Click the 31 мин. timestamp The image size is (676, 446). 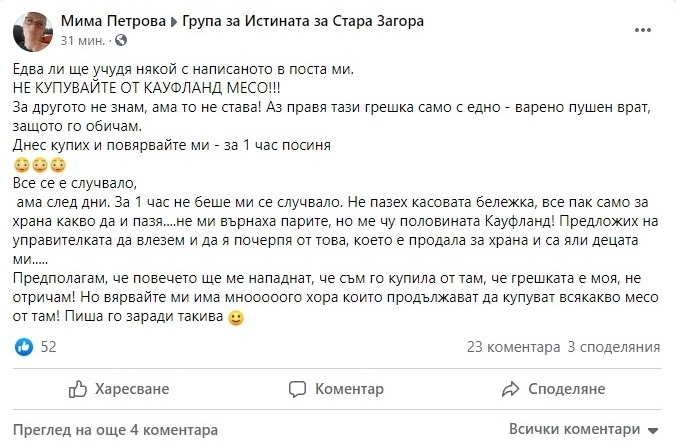pyautogui.click(x=84, y=40)
